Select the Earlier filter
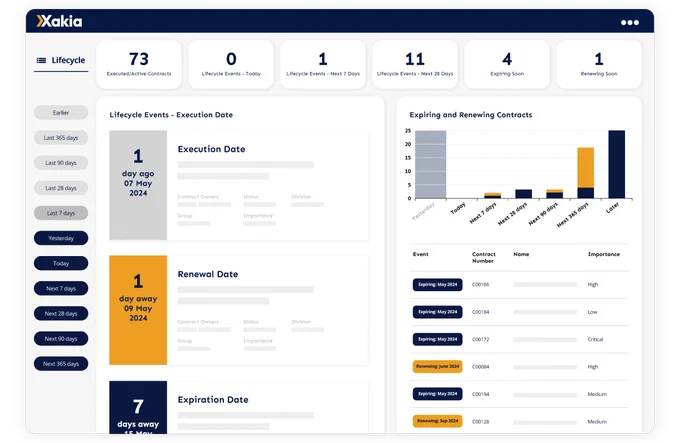The width and height of the screenshot is (680, 443). pos(61,113)
